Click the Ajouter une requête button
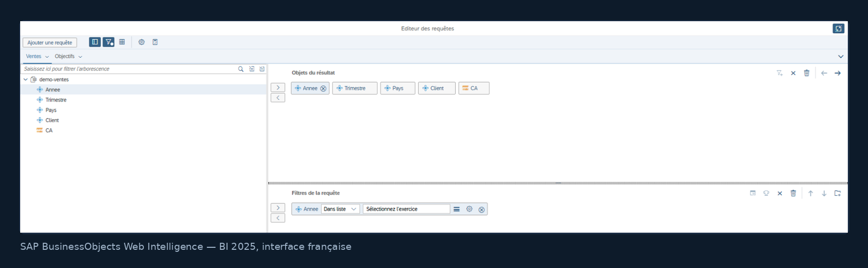Viewport: 868px width, 268px height. coord(50,42)
